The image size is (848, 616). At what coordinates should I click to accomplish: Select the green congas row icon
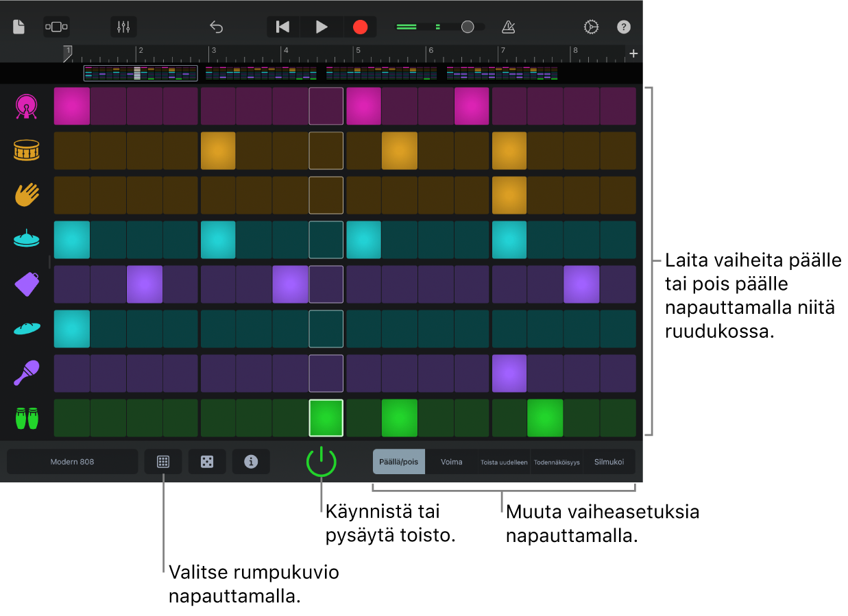click(26, 417)
